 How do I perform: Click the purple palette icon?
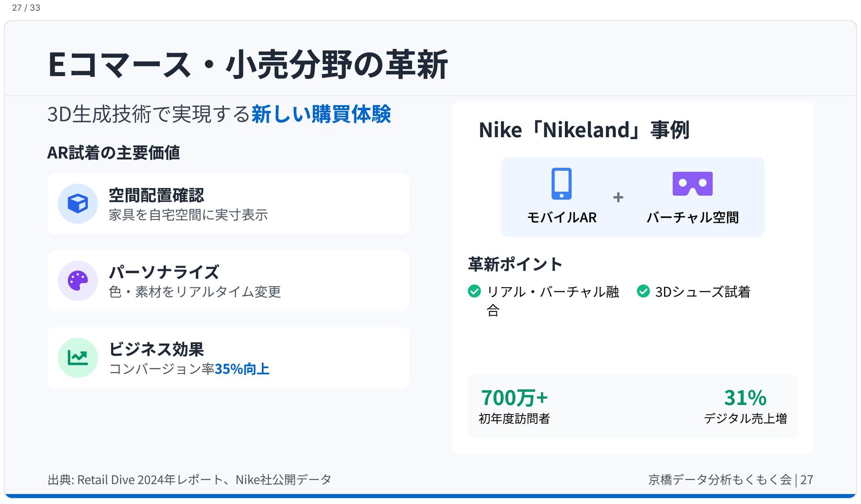point(78,280)
